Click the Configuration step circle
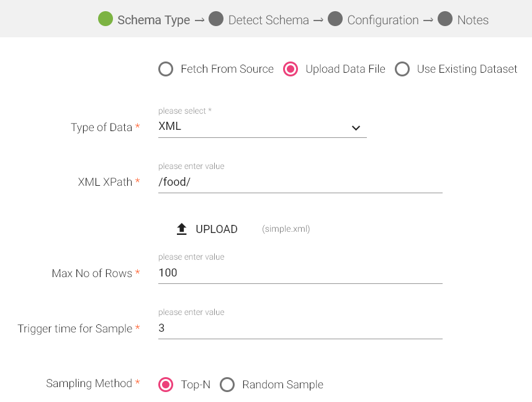Screen dimensions: 532x402 coord(335,19)
